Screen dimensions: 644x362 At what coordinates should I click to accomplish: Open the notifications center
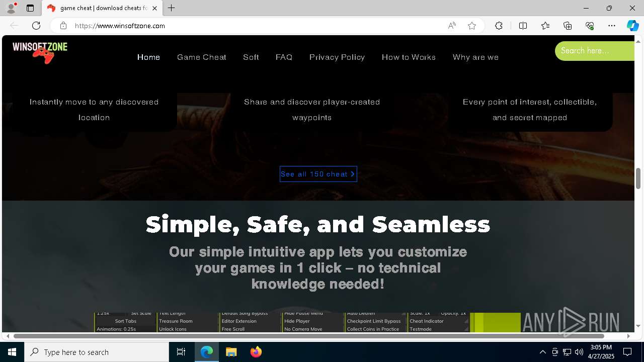[627, 352]
